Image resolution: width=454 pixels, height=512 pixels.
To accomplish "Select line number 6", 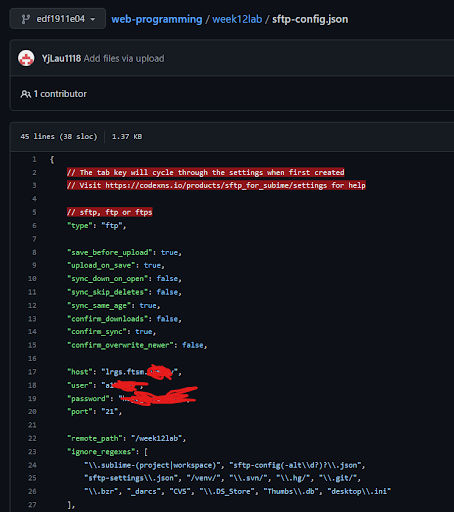I will [x=34, y=225].
